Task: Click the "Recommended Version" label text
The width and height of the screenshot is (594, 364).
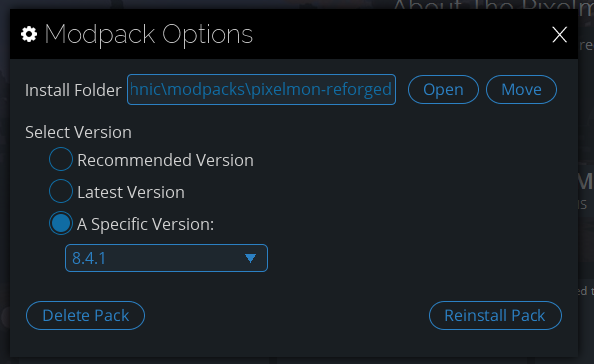Action: pyautogui.click(x=165, y=160)
